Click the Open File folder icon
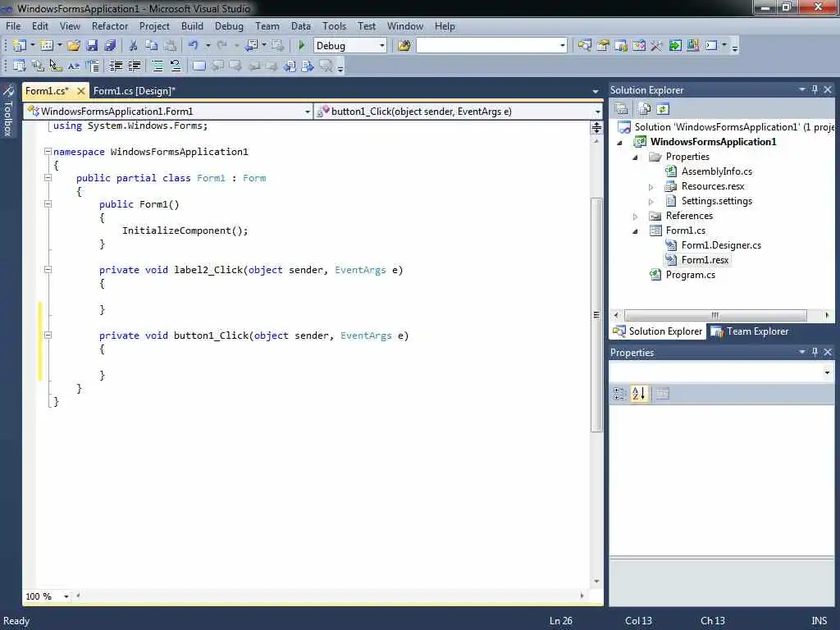840x630 pixels. click(74, 46)
